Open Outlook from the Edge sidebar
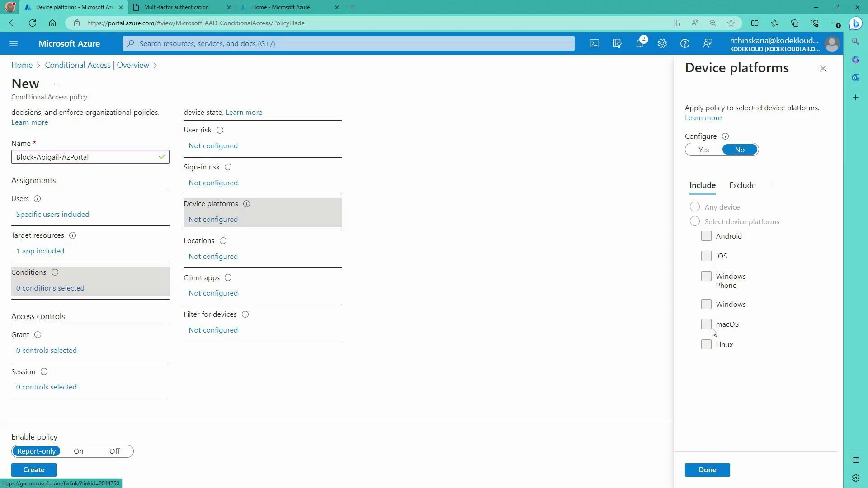Screen dimensions: 868x488 pyautogui.click(x=856, y=78)
